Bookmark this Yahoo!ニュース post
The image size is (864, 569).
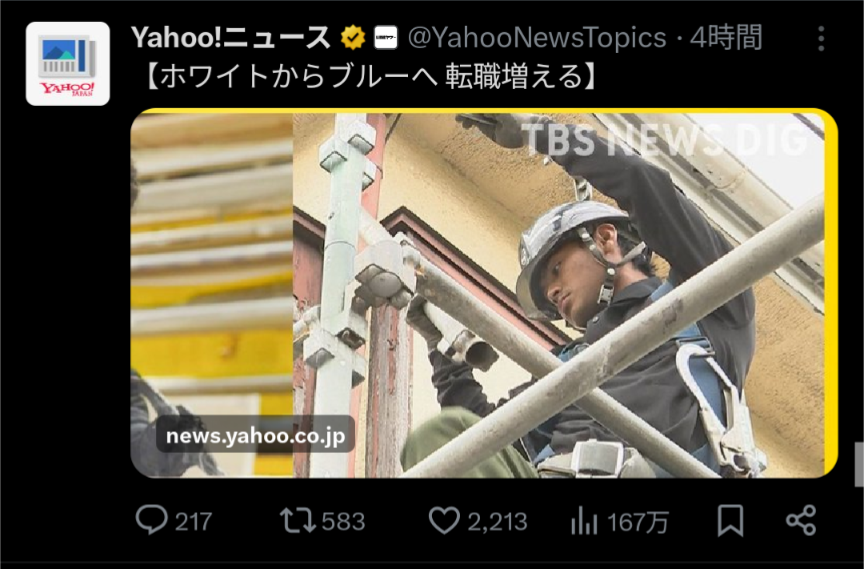[730, 521]
